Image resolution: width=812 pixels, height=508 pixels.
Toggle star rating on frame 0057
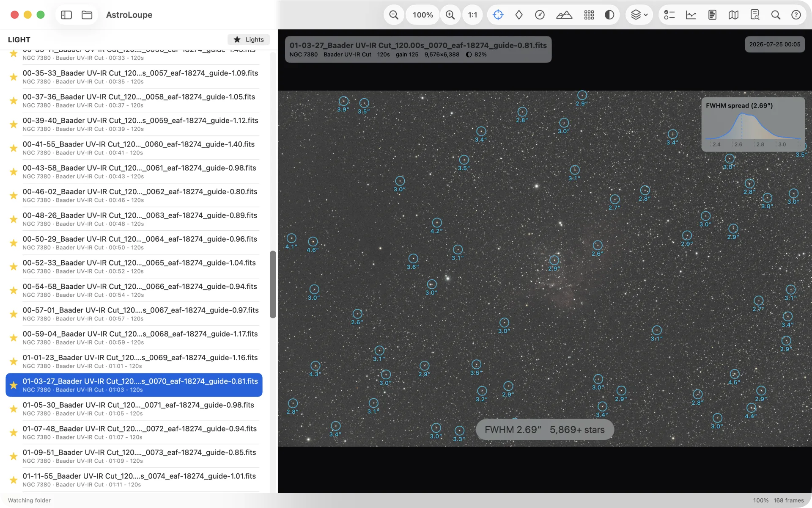[14, 77]
